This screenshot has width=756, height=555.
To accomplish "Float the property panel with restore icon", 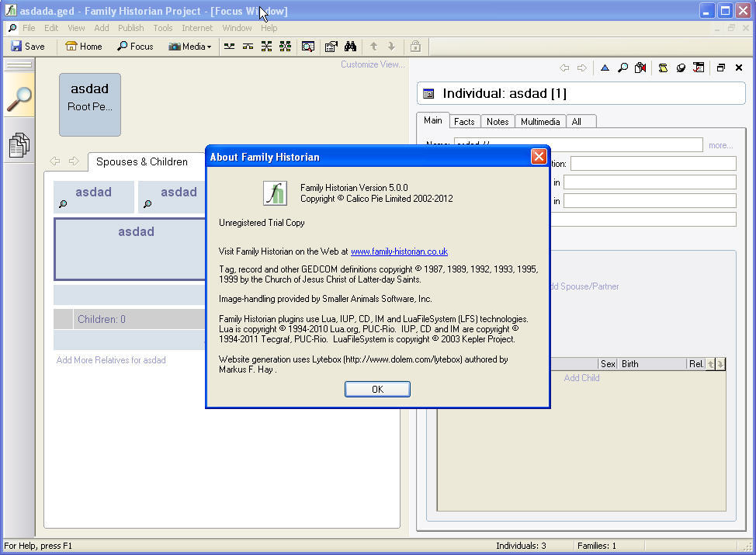I will [721, 68].
